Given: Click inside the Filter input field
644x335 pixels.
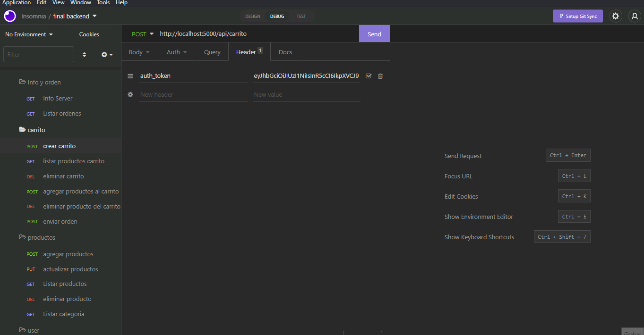Looking at the screenshot, I should (38, 54).
